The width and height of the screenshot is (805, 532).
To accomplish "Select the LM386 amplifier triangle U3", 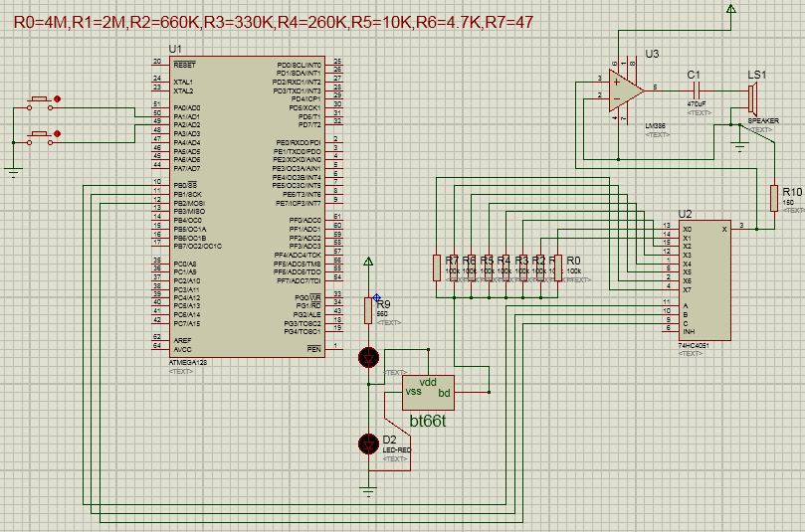I will [626, 90].
